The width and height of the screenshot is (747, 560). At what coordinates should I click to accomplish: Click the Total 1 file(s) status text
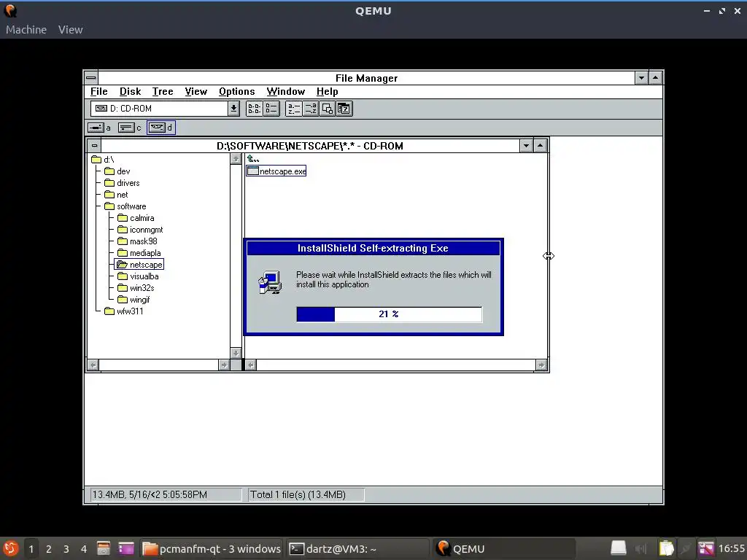[x=298, y=495]
